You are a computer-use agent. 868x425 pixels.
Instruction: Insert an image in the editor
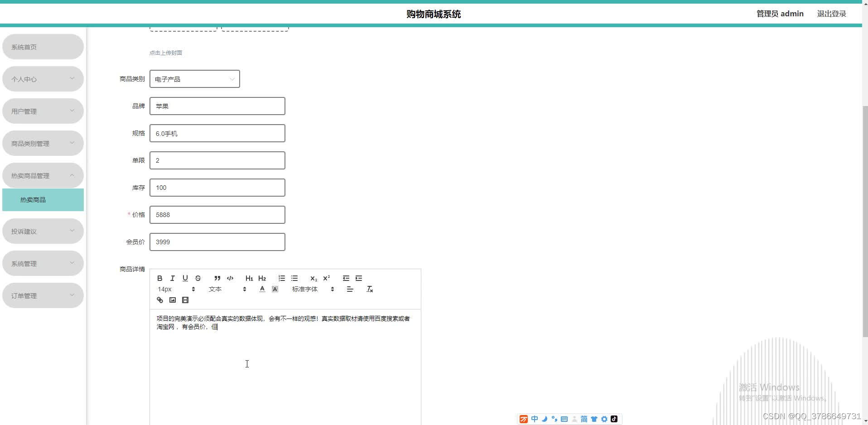[172, 300]
